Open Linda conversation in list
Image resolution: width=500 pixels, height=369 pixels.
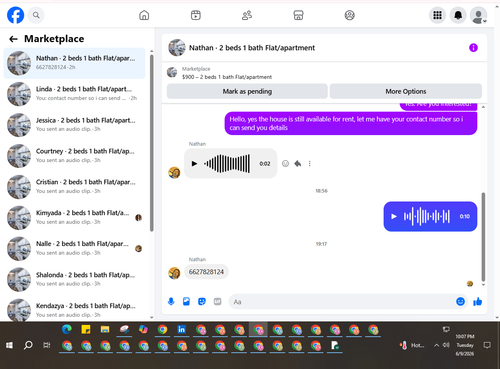[74, 94]
